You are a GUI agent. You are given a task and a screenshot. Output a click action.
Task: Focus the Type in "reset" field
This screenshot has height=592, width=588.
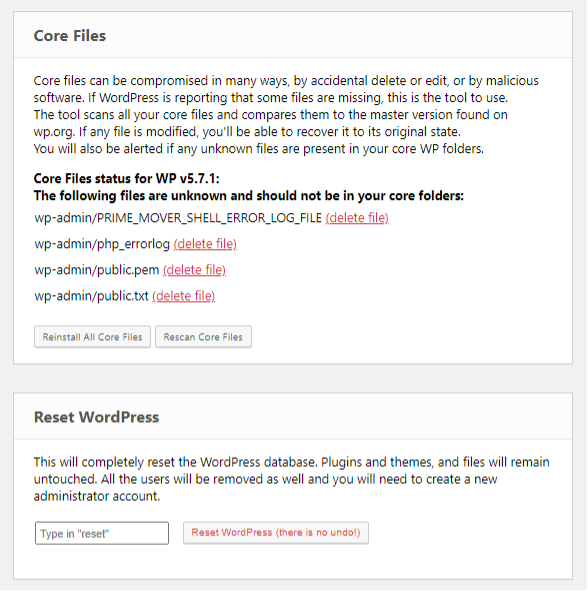click(x=102, y=533)
